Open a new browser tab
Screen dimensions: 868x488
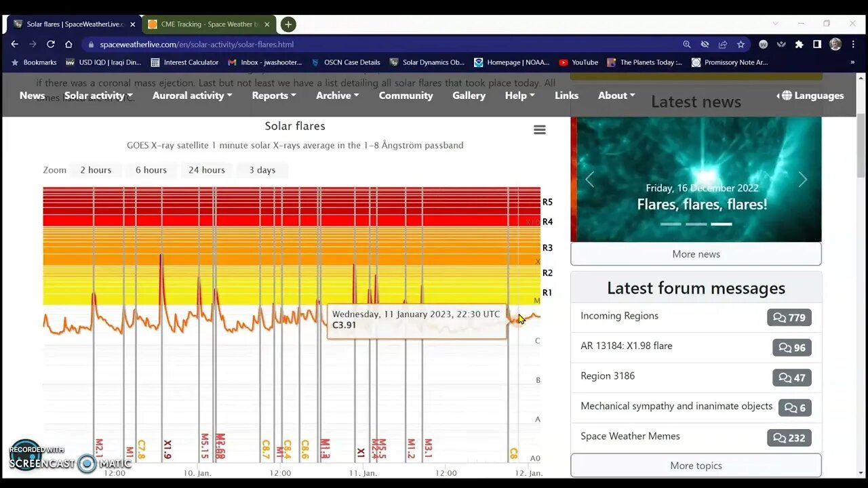point(288,24)
